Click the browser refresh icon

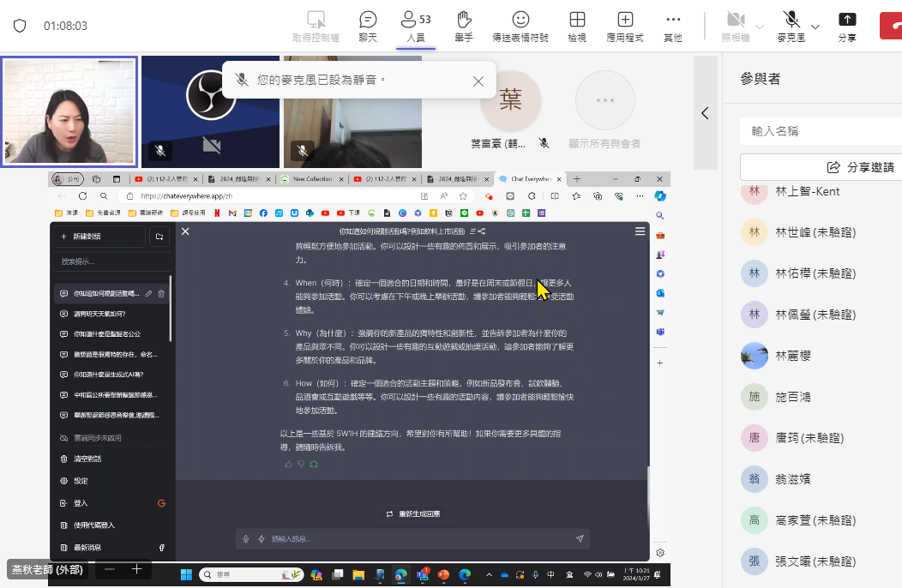pos(83,196)
